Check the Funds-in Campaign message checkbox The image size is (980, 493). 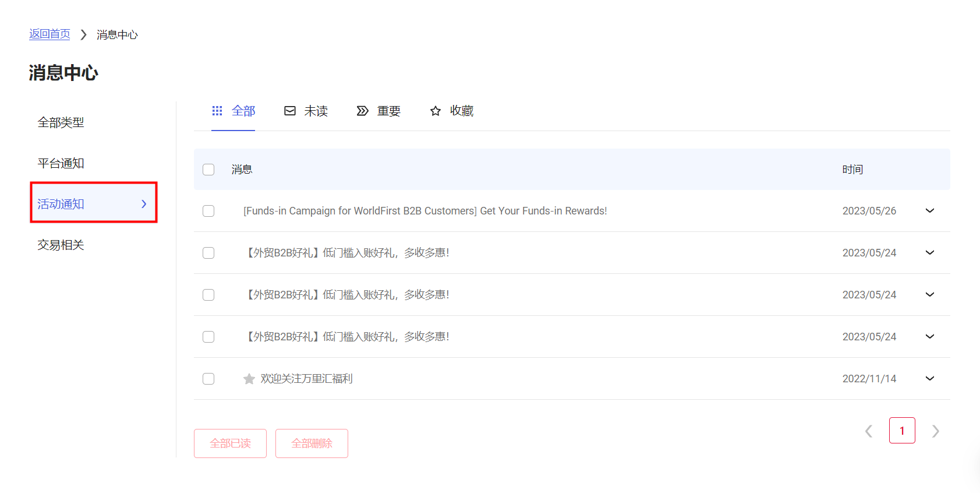coord(208,211)
